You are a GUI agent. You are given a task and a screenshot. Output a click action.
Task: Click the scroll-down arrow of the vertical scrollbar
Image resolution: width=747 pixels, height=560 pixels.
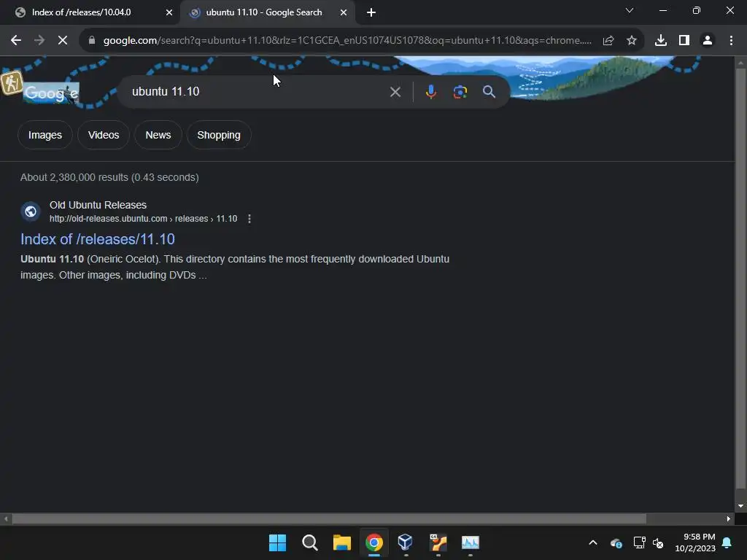pos(740,506)
